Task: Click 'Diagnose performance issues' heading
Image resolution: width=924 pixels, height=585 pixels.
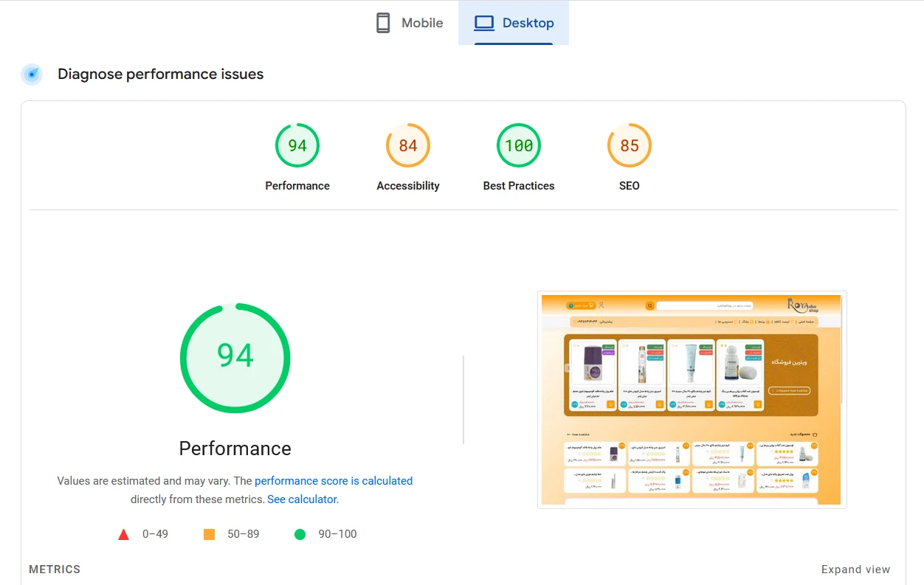Action: 161,74
